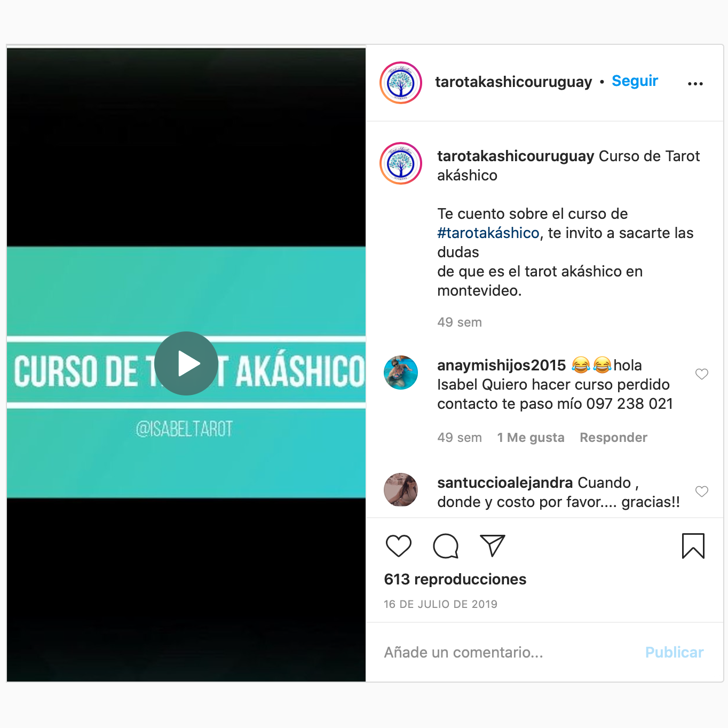The image size is (728, 728).
Task: Save the post with the bookmark icon
Action: click(693, 546)
